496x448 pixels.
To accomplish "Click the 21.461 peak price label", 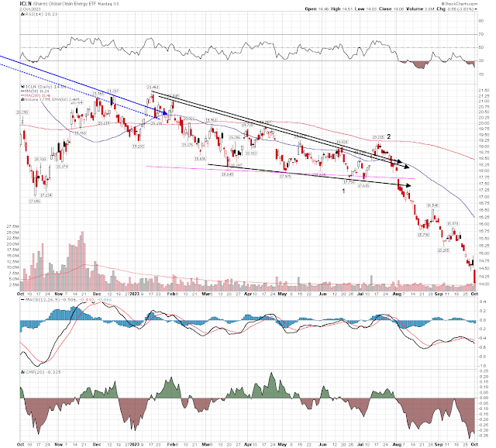I will point(153,87).
